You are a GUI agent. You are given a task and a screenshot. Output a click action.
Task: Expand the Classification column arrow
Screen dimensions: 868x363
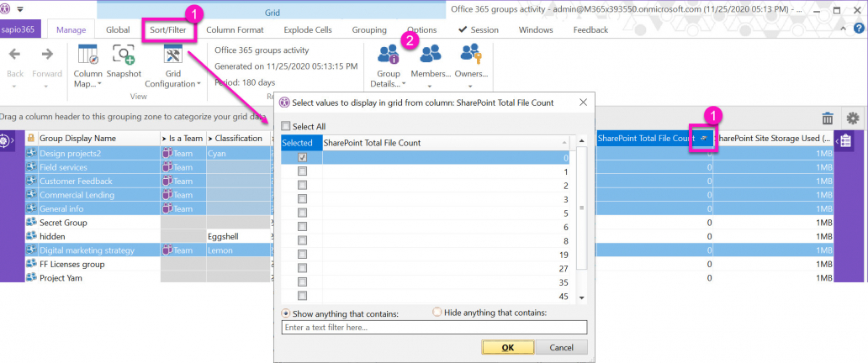[209, 139]
